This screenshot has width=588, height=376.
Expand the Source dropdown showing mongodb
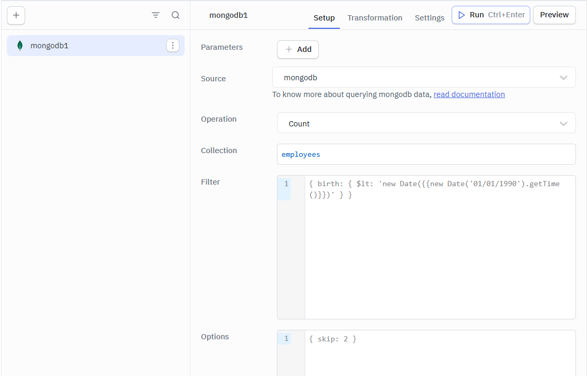[x=423, y=78]
